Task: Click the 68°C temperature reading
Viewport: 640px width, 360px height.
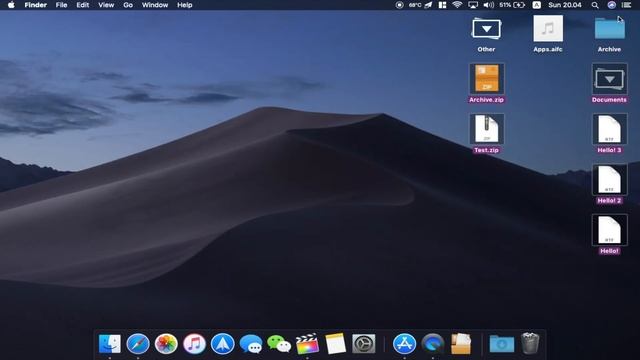Action: point(415,5)
